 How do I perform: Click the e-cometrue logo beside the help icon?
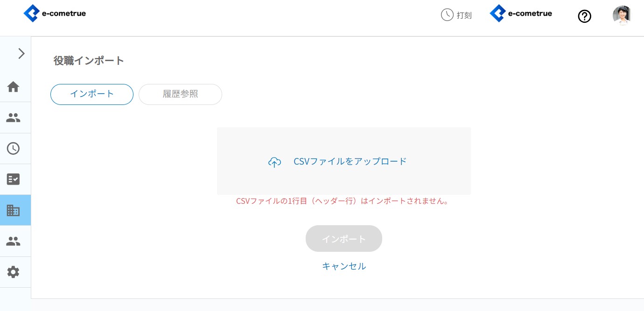pos(521,14)
